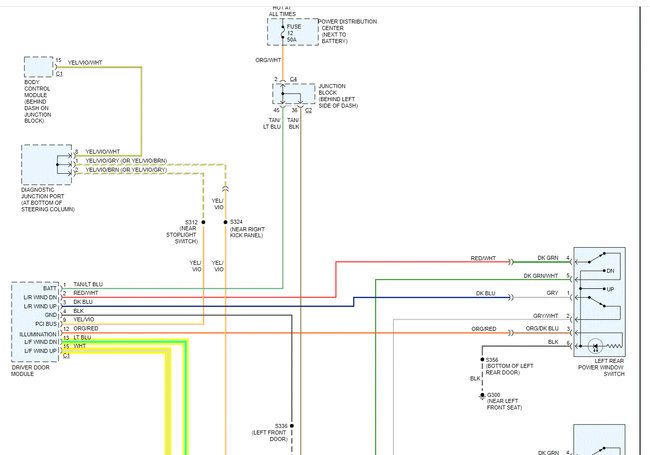Click the GRY/WHT wire label
This screenshot has height=455, width=650.
point(546,316)
